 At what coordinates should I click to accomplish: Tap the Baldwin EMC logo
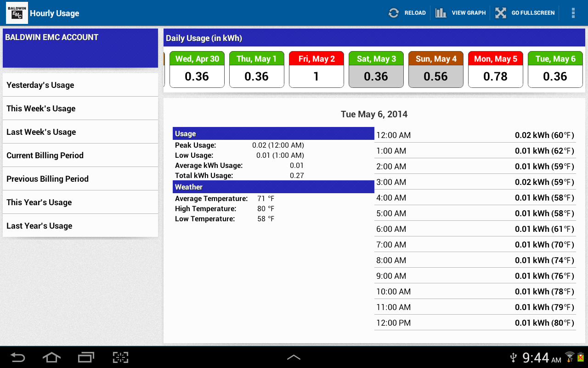(x=17, y=12)
